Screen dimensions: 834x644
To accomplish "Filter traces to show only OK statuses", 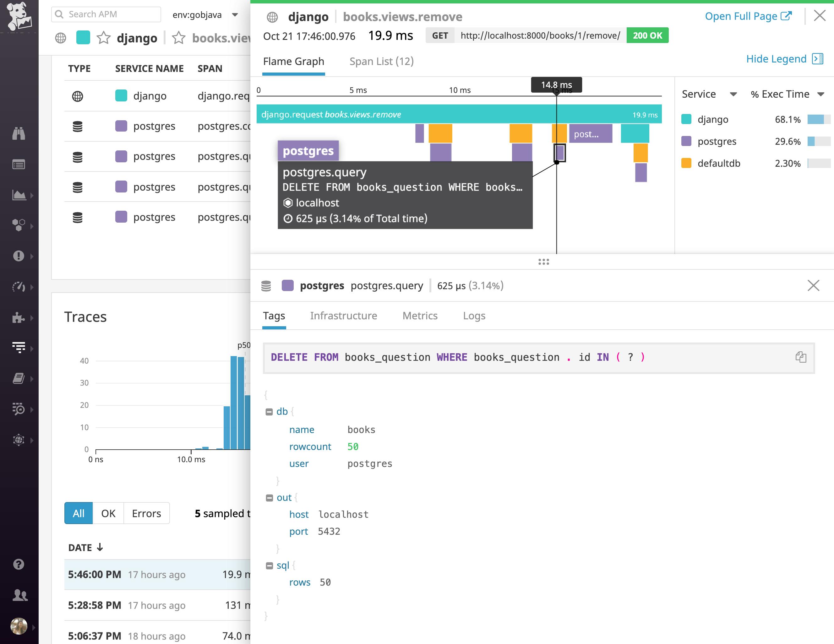I will click(108, 513).
